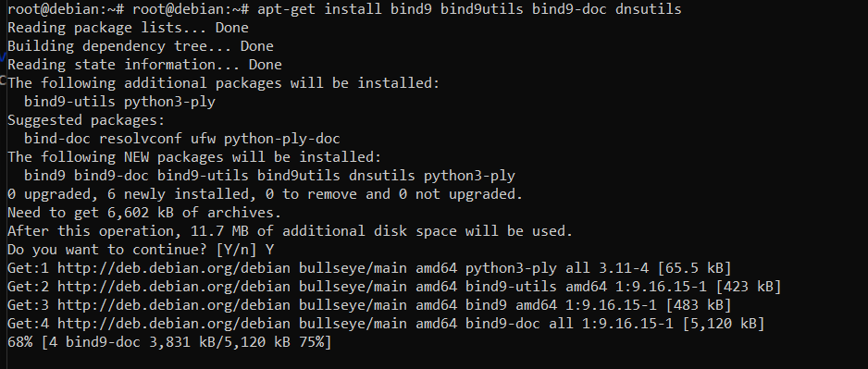Click the Get:3 bind9 repository URL
Image resolution: width=868 pixels, height=369 pixels.
tap(174, 305)
